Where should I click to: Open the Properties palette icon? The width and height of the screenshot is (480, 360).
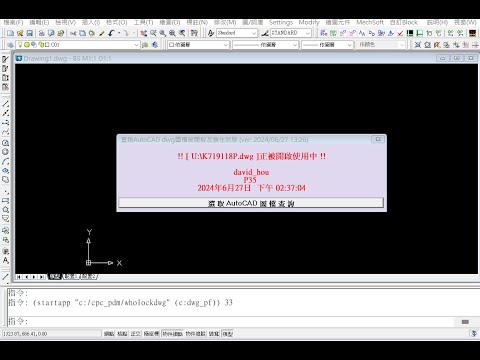[x=194, y=33]
